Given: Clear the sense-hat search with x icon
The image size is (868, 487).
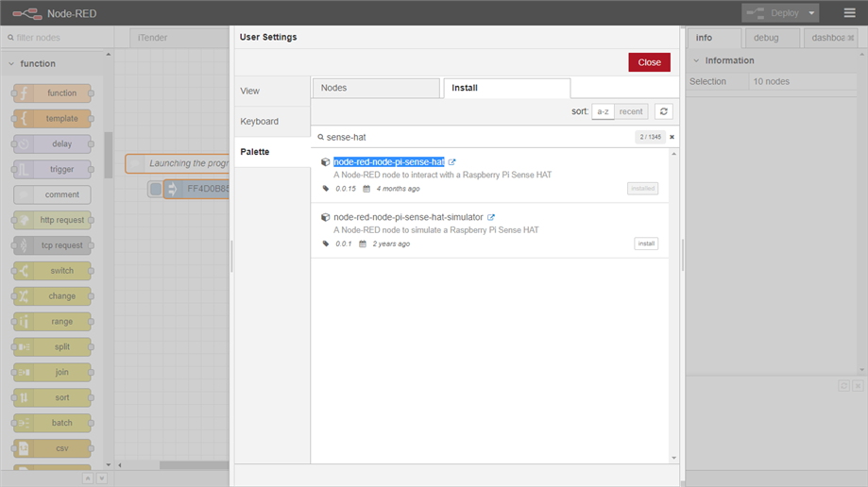Looking at the screenshot, I should click(672, 137).
